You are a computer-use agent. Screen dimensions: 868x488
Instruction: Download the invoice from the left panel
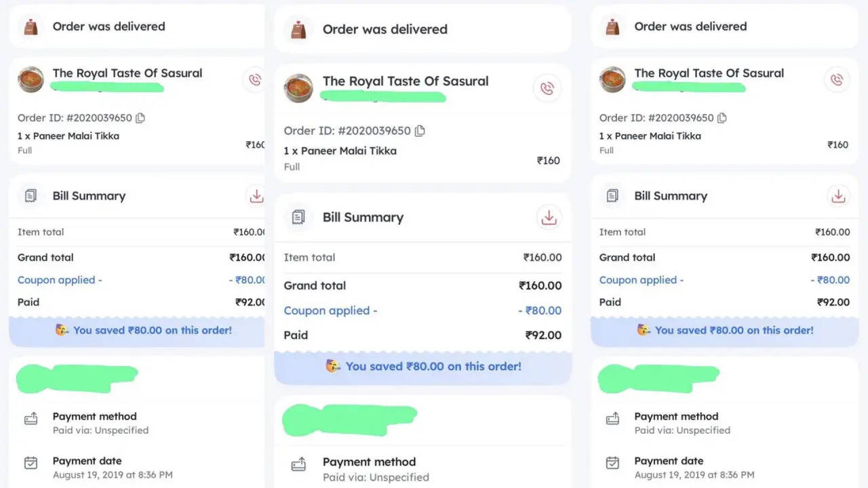[x=256, y=196]
